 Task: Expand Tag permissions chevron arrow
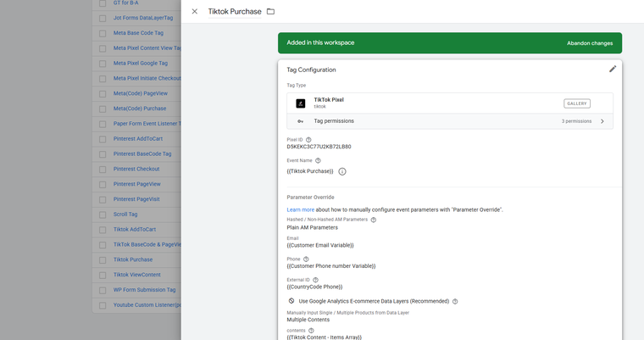pos(602,121)
